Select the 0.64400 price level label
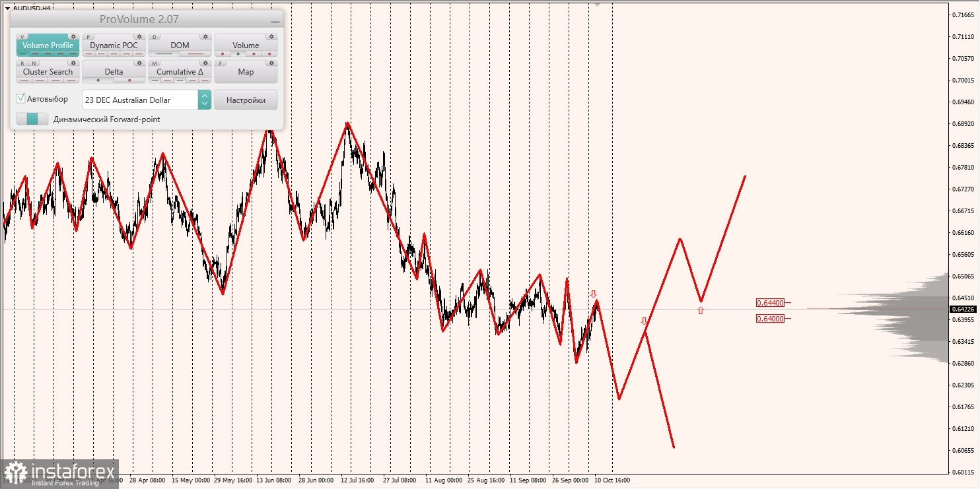980x489 pixels. point(771,303)
